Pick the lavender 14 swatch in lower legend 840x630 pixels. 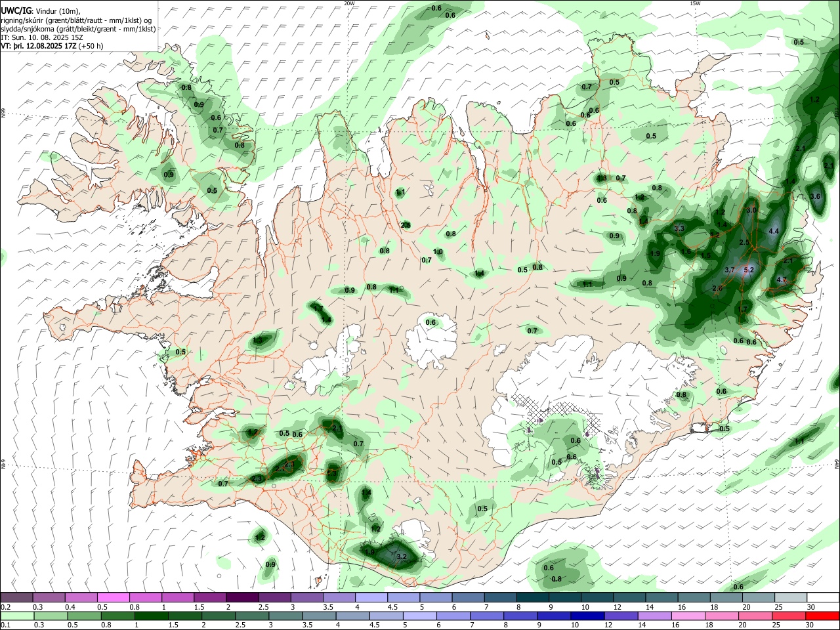click(x=654, y=616)
